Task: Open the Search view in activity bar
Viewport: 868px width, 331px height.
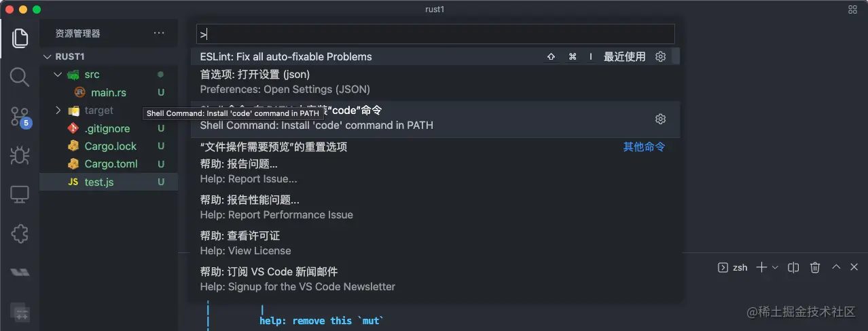Action: [x=20, y=77]
